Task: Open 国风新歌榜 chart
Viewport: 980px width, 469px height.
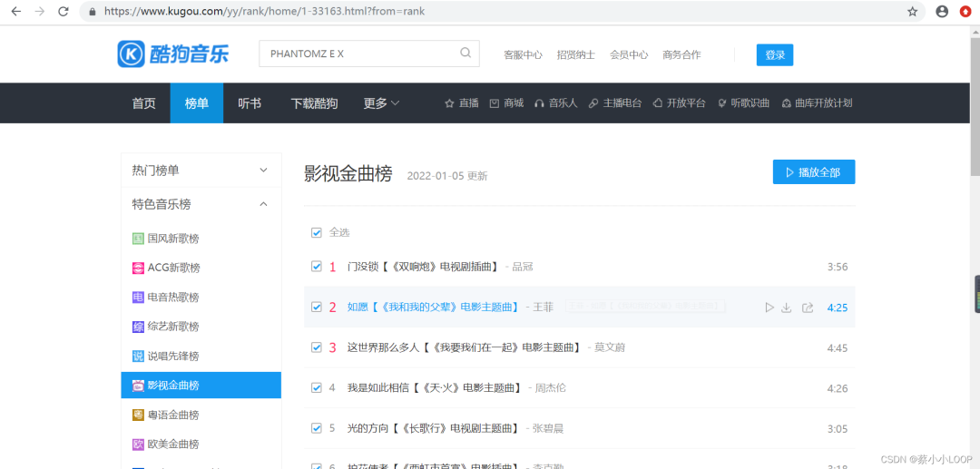Action: [173, 239]
